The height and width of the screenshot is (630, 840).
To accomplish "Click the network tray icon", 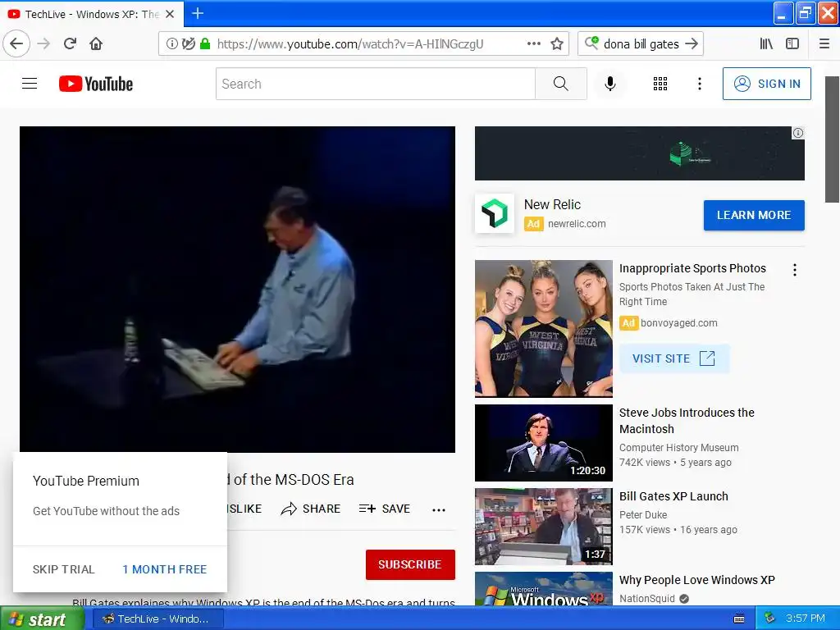I will coord(769,619).
